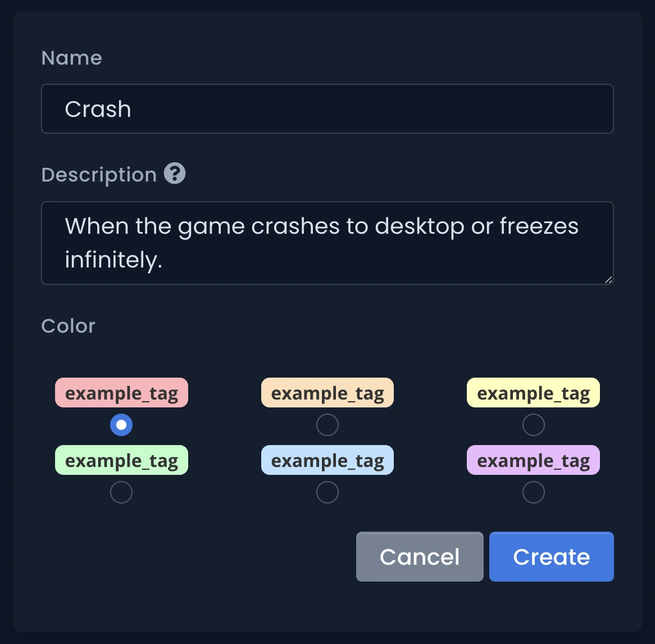Screen dimensions: 655x644
Task: Click inside the Description text area
Action: point(327,243)
